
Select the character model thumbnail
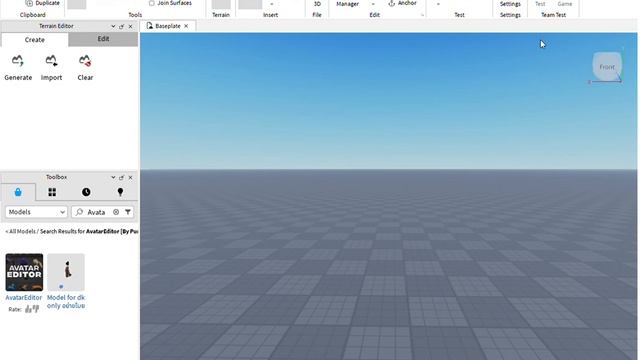click(66, 272)
